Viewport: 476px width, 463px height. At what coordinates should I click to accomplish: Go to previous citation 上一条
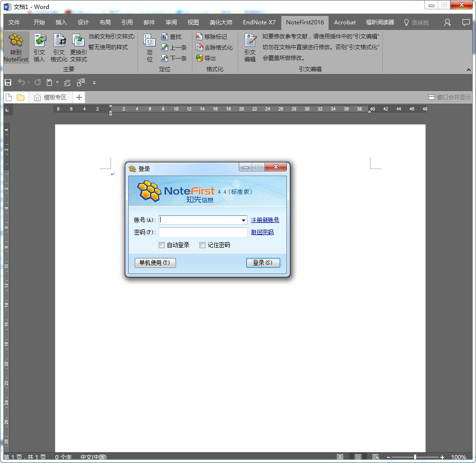click(174, 48)
